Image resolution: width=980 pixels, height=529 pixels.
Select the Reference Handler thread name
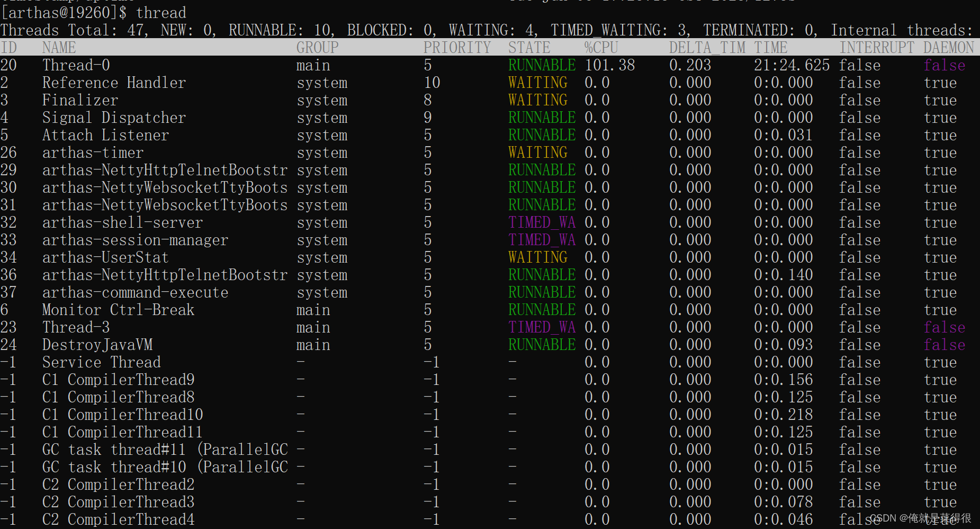tap(114, 83)
